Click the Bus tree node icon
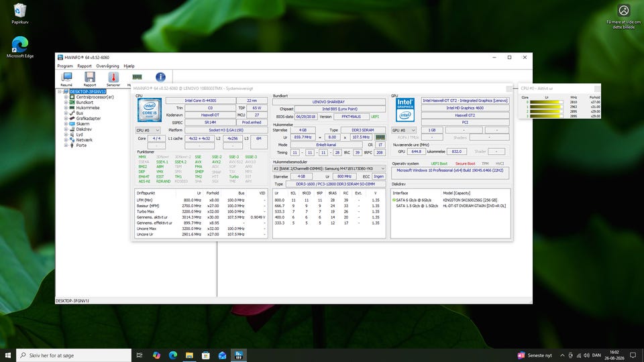644x362 pixels. click(72, 113)
